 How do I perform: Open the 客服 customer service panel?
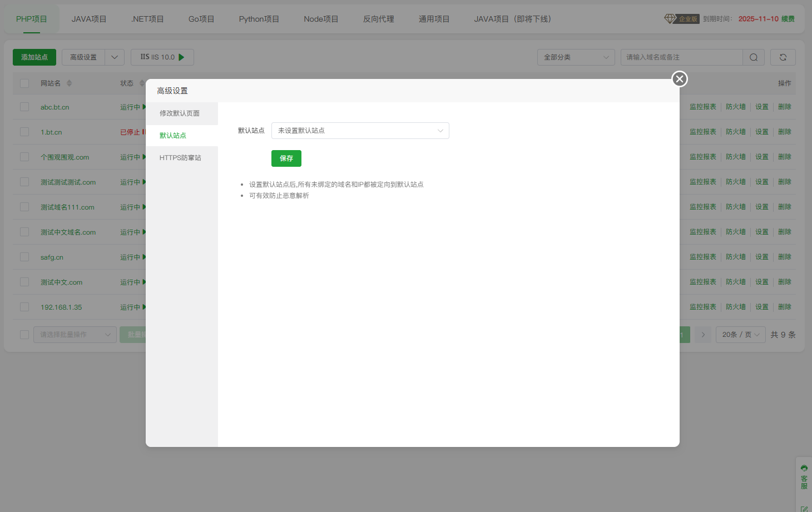(x=804, y=477)
